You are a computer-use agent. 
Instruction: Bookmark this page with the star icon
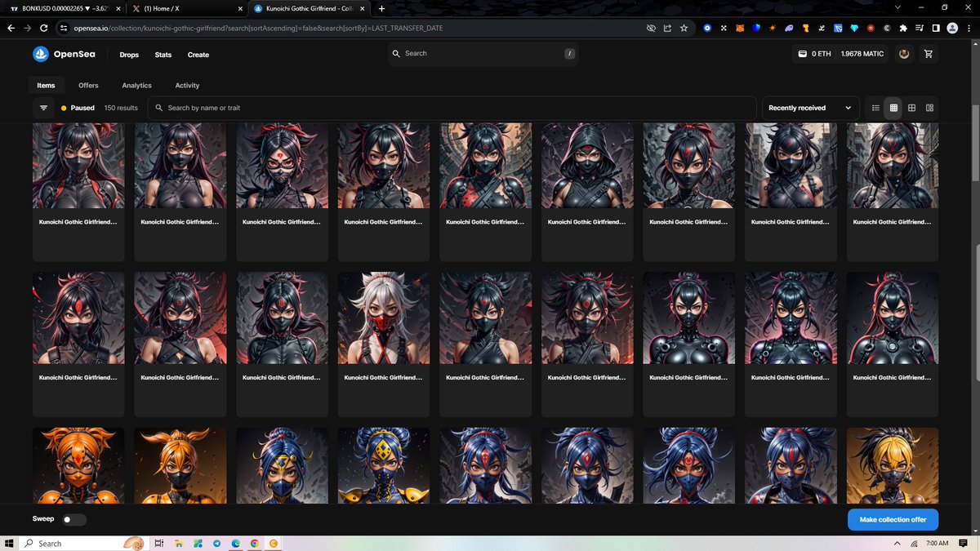click(684, 28)
